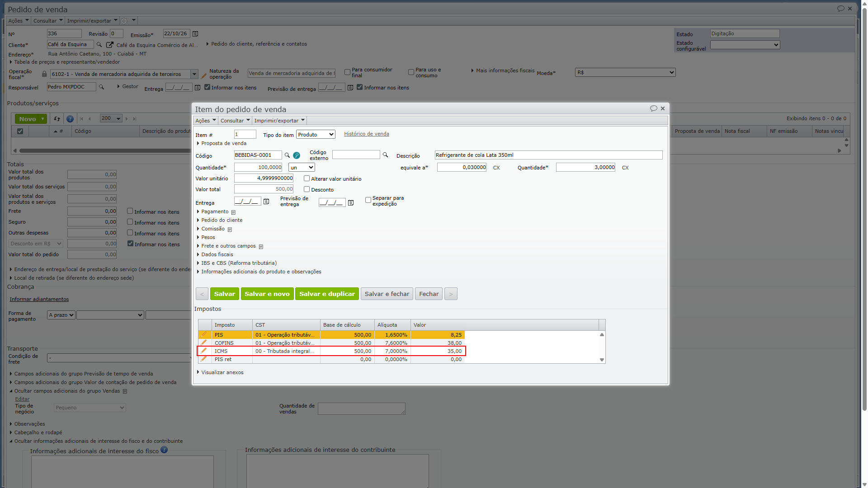Open the Tipo do item Produto dropdown

pos(316,135)
